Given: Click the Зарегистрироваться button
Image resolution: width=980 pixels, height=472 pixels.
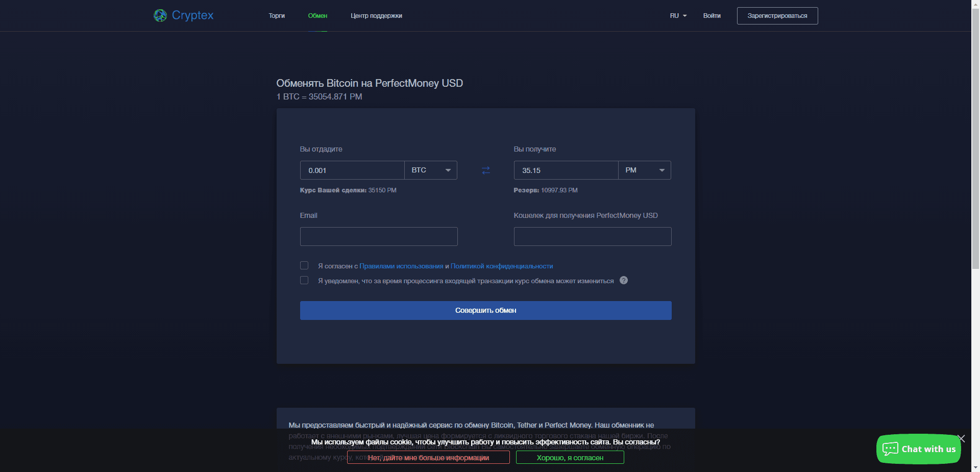Looking at the screenshot, I should (777, 15).
